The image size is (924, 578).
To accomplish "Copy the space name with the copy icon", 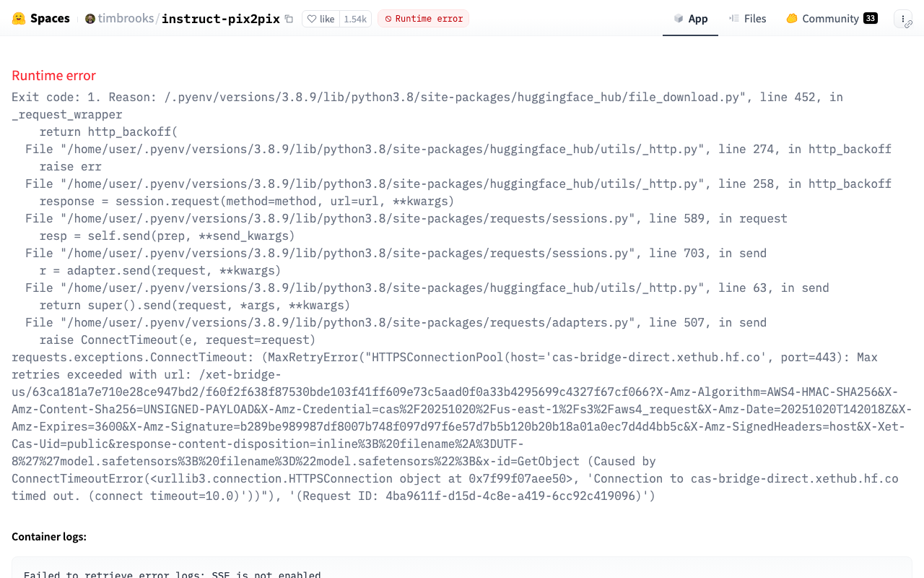I will 289,19.
